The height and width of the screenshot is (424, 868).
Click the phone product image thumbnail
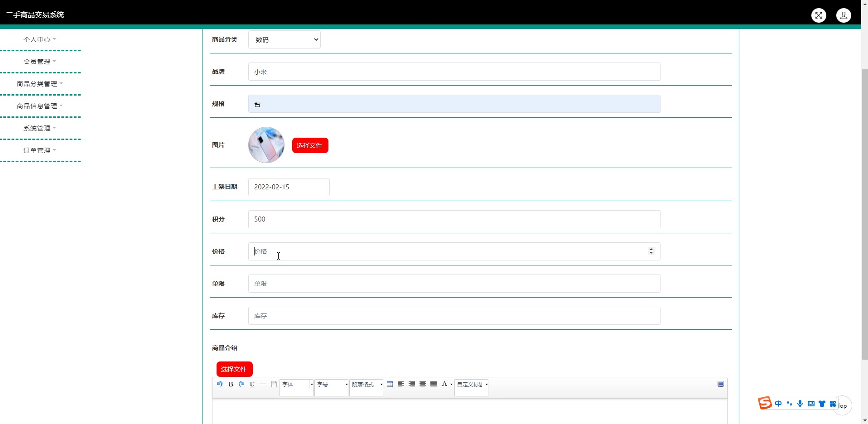tap(266, 145)
